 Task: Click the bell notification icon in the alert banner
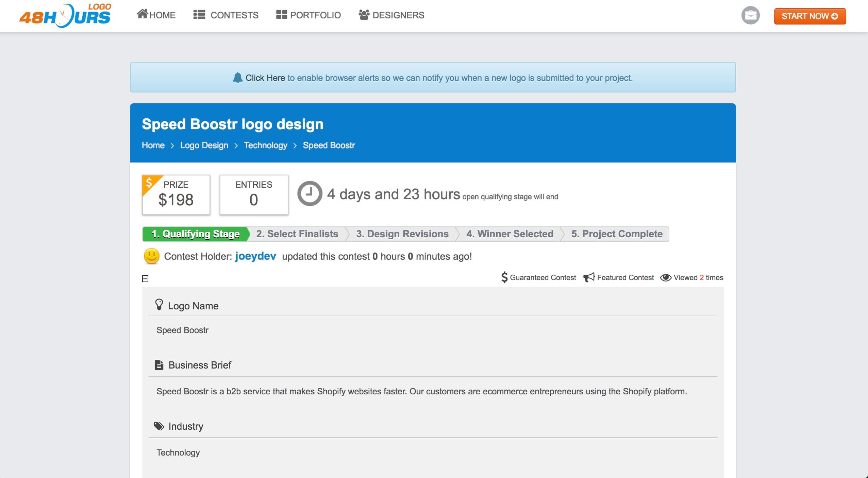click(x=237, y=78)
